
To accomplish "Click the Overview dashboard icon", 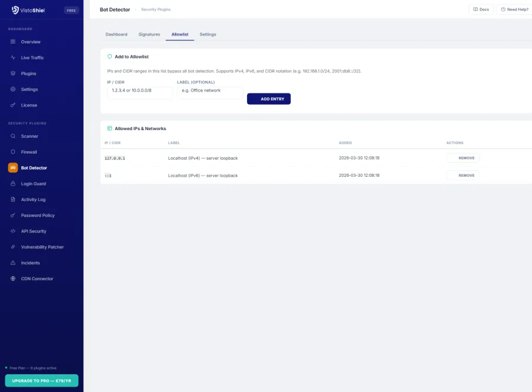I will (13, 41).
